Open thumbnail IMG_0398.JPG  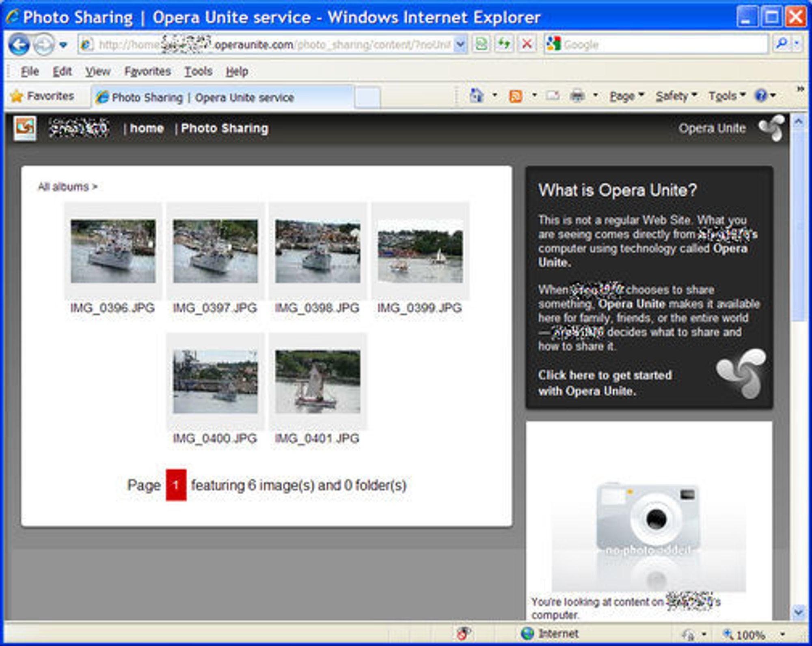[317, 251]
